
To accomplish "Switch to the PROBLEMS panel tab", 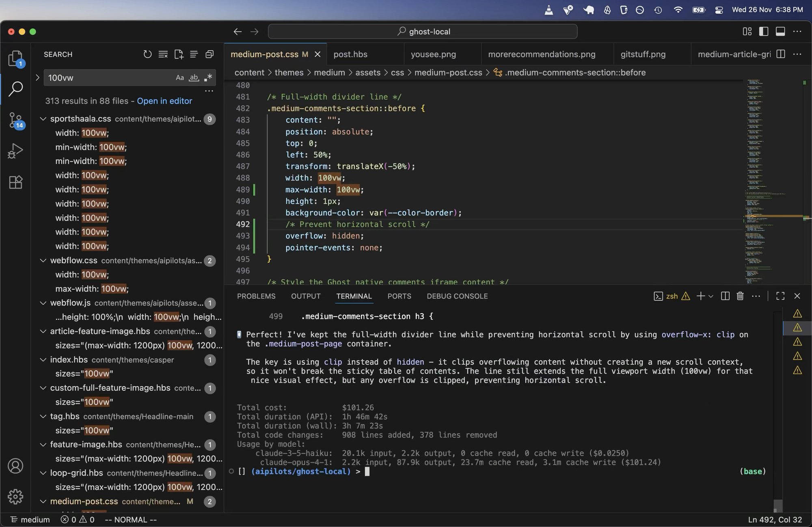I will click(256, 296).
